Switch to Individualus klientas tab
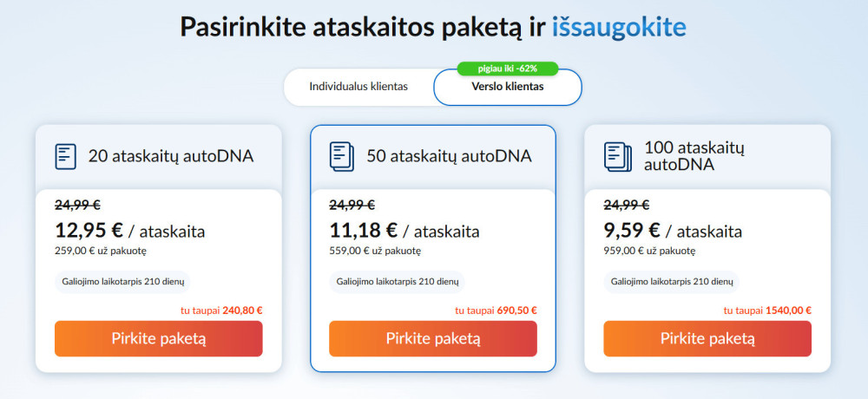Viewport: 868px width, 399px height. point(358,87)
